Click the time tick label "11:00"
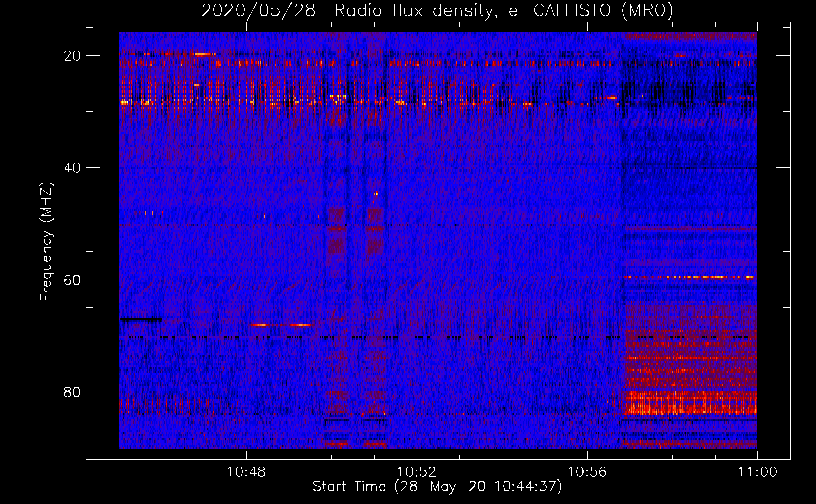Viewport: 816px width, 504px height. coord(757,472)
